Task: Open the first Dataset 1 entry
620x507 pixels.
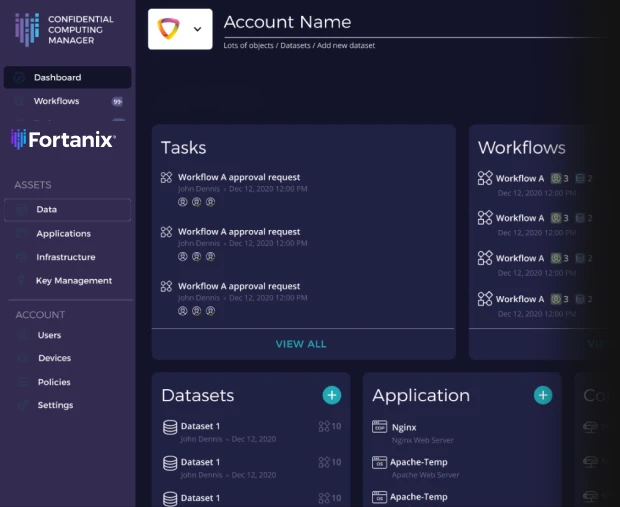Action: click(x=200, y=426)
